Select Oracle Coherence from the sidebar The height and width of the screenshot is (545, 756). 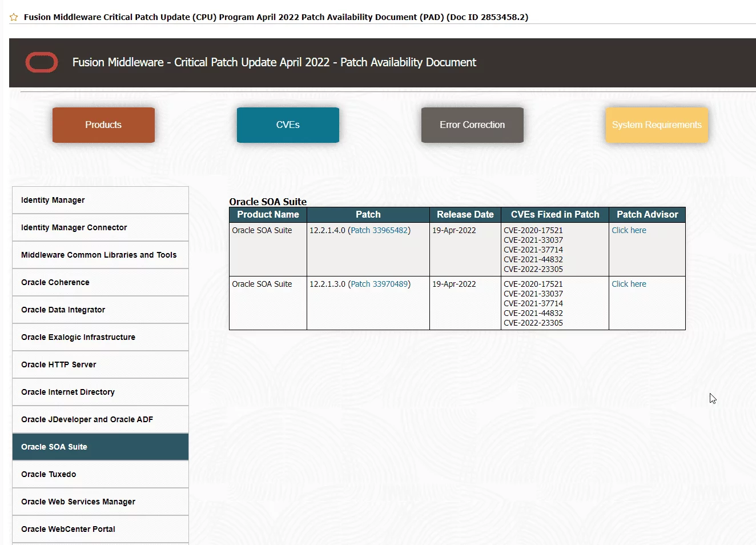100,282
